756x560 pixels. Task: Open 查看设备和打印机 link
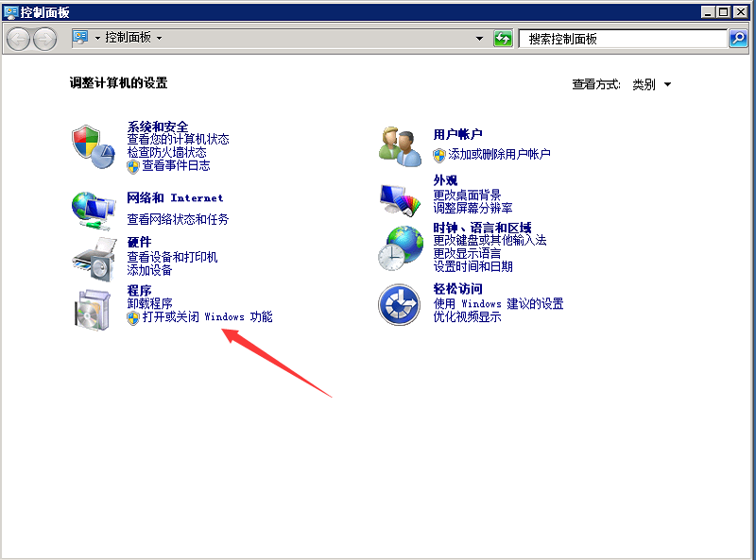tap(172, 257)
